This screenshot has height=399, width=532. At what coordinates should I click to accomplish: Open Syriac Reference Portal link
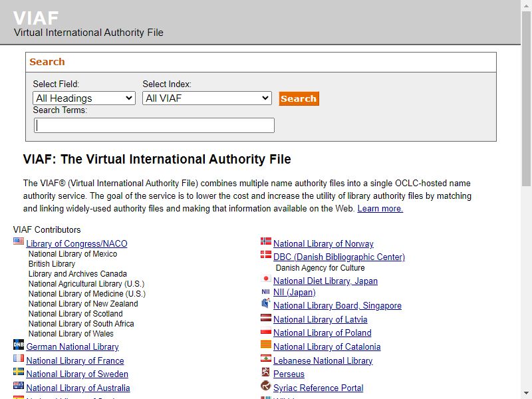[x=319, y=388]
